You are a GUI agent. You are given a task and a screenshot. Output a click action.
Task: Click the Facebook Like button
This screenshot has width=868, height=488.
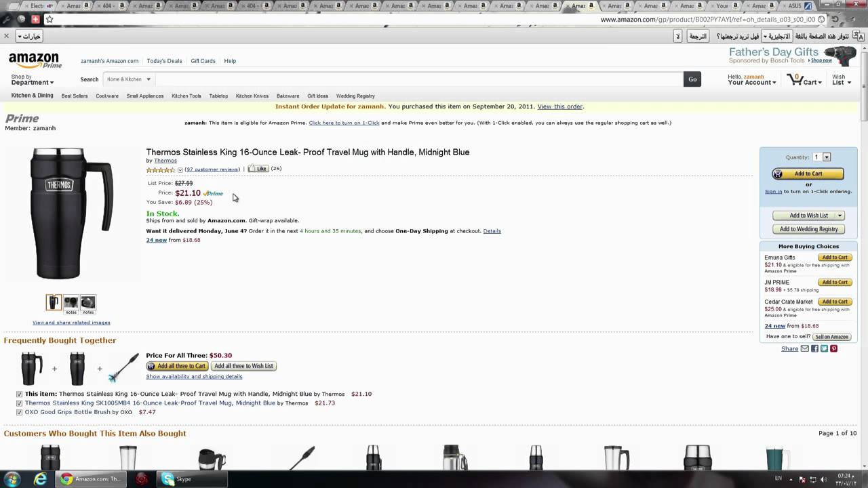coord(258,169)
